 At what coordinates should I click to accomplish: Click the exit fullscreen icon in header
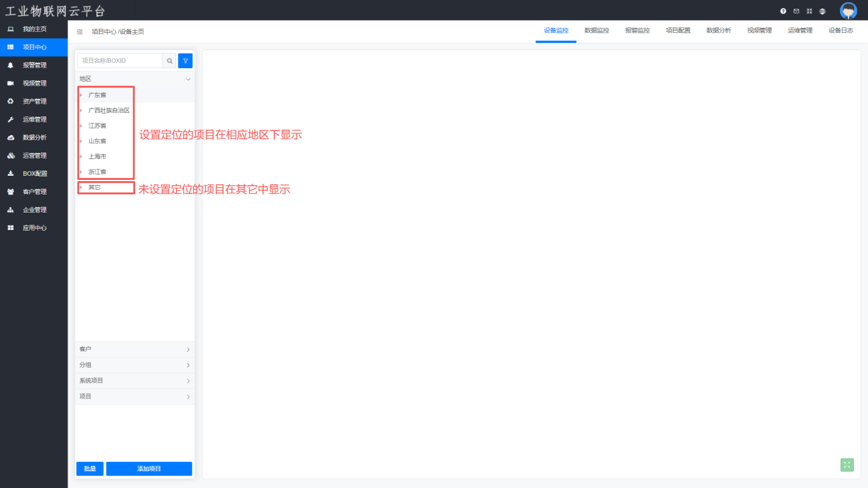pyautogui.click(x=809, y=11)
